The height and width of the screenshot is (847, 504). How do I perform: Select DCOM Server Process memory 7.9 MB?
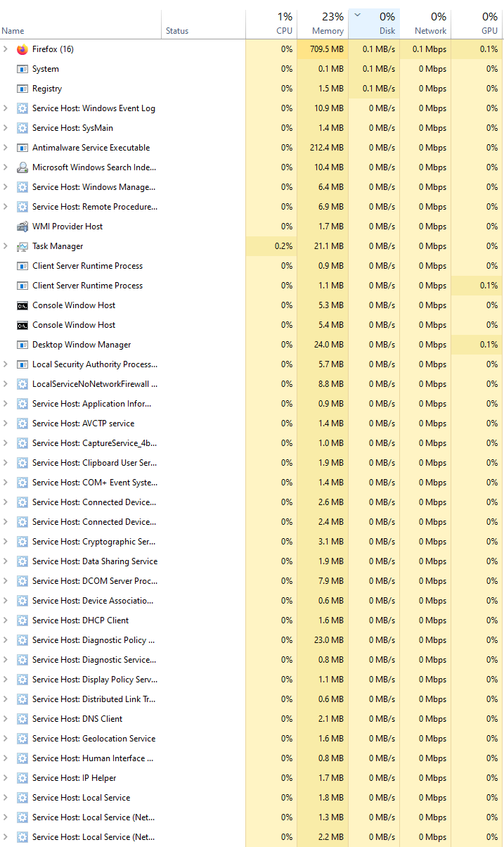pyautogui.click(x=330, y=581)
